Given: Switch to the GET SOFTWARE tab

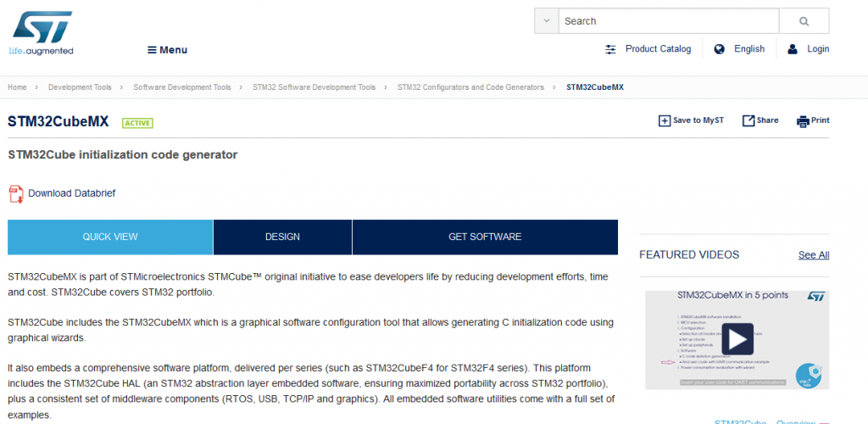Looking at the screenshot, I should pyautogui.click(x=485, y=237).
